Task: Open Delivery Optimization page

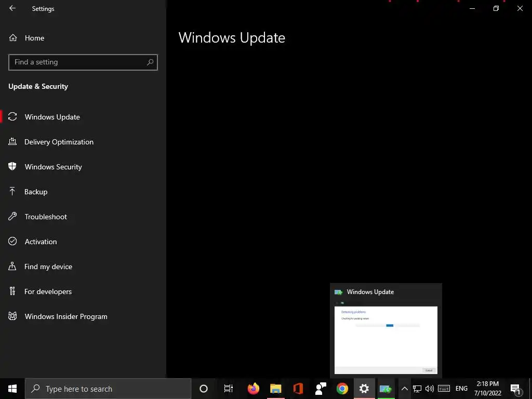Action: point(83,142)
